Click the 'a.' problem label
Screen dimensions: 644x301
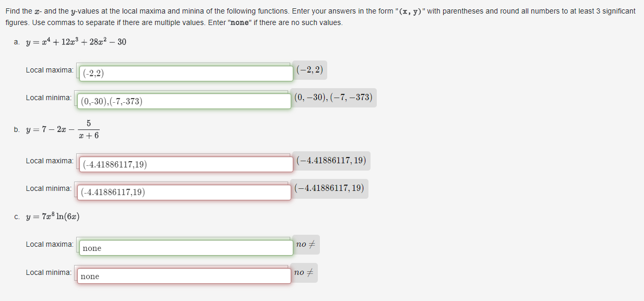pyautogui.click(x=15, y=42)
